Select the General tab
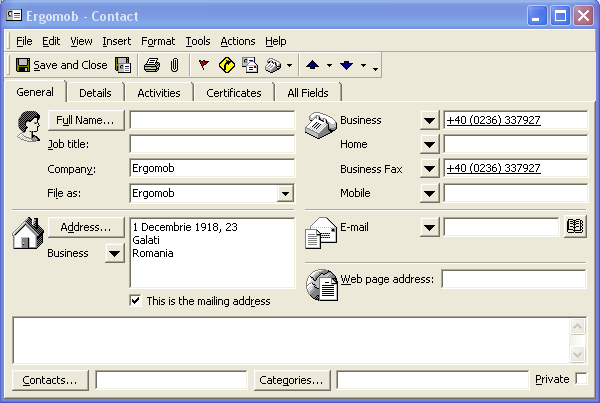The image size is (600, 403). coord(35,92)
